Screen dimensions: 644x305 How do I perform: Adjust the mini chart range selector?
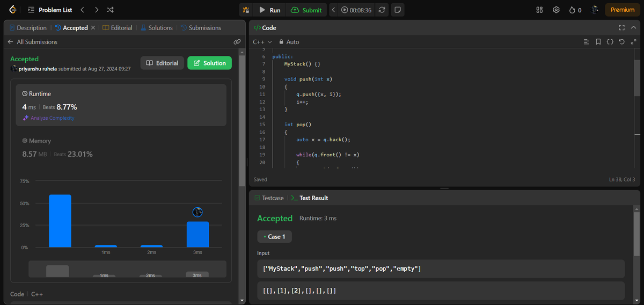click(x=128, y=269)
